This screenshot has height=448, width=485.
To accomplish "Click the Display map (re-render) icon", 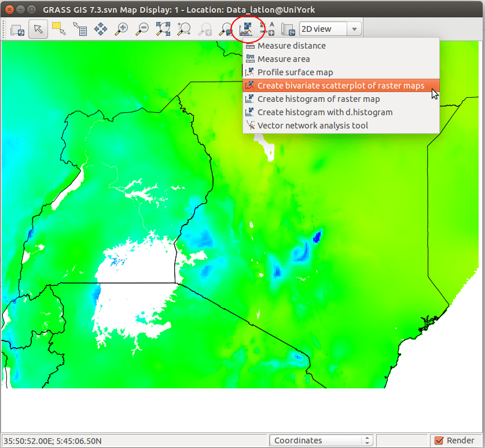I will [17, 30].
